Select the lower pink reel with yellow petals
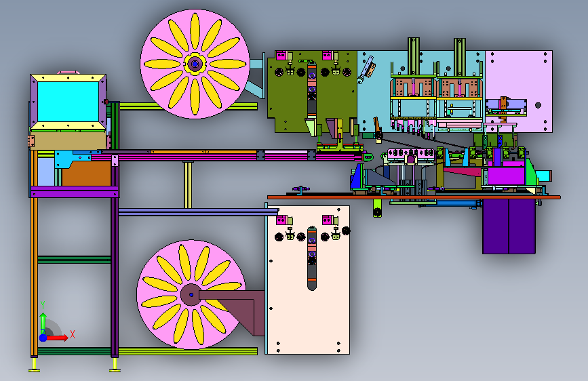 coord(191,295)
